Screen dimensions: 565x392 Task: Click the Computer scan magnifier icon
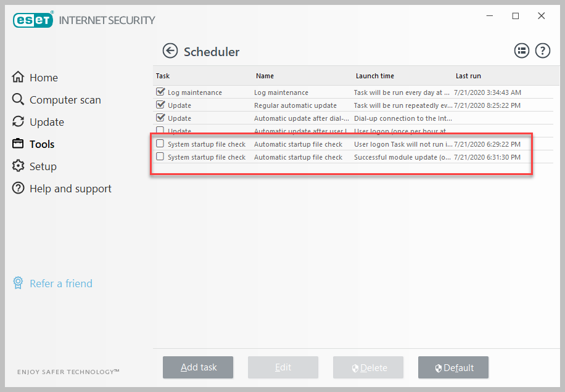tap(19, 100)
